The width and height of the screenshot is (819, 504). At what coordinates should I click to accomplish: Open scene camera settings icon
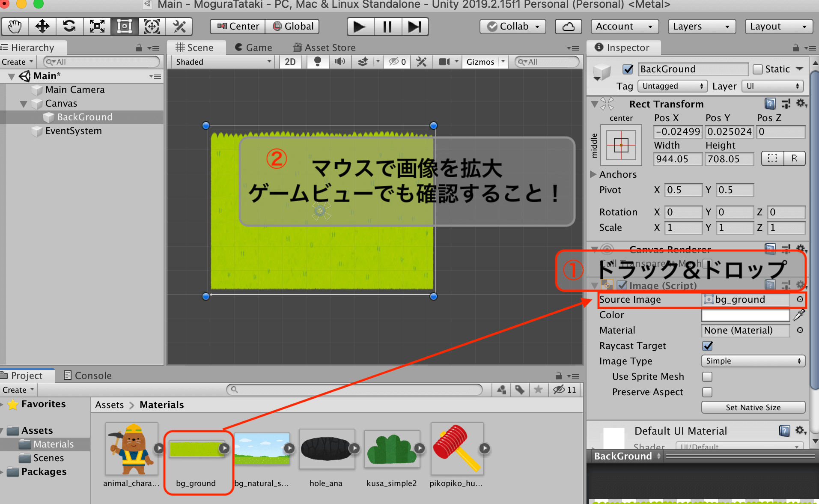(x=444, y=62)
